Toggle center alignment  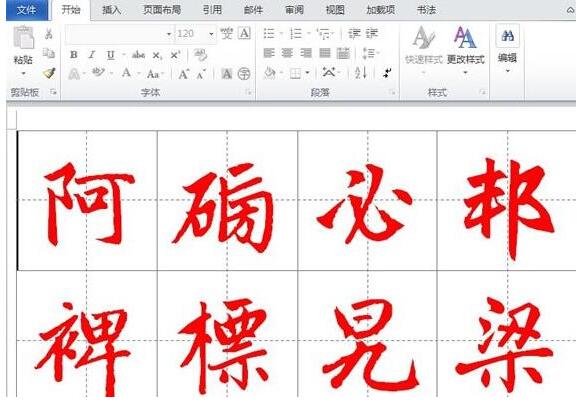tap(287, 53)
